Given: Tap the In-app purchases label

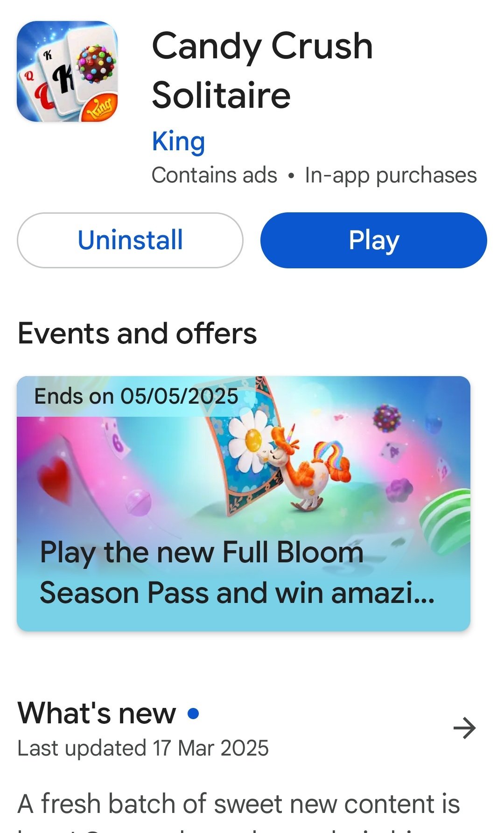Looking at the screenshot, I should tap(391, 175).
